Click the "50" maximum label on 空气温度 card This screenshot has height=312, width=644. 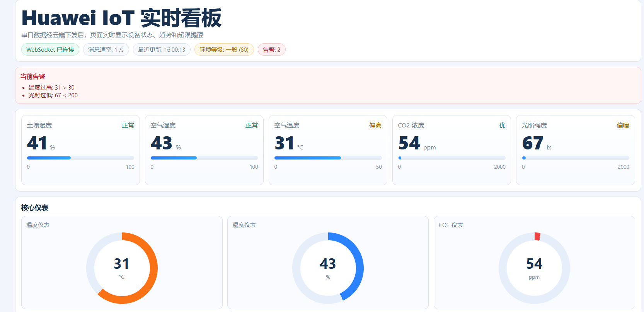(379, 167)
